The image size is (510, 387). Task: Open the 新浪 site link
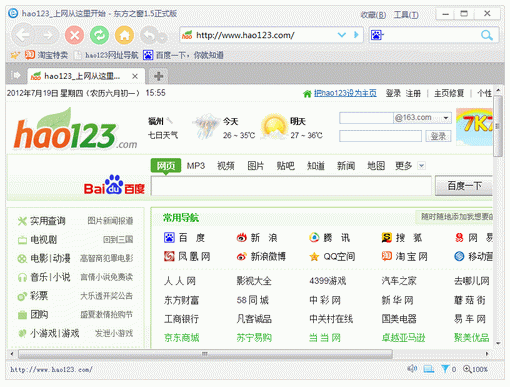(257, 238)
